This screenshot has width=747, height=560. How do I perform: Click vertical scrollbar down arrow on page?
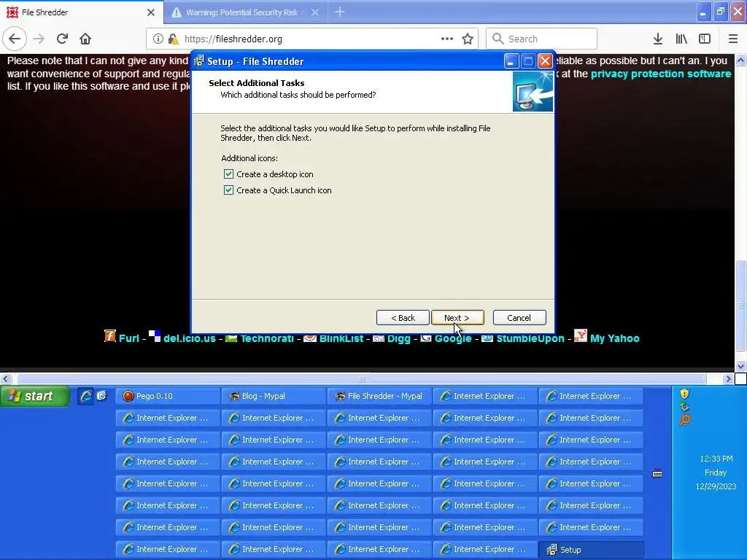tap(740, 366)
